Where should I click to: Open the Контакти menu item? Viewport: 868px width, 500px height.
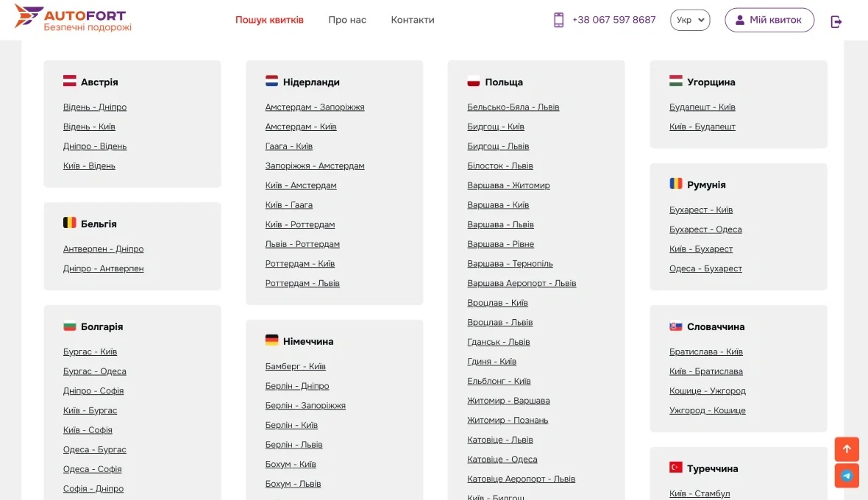[x=413, y=20]
